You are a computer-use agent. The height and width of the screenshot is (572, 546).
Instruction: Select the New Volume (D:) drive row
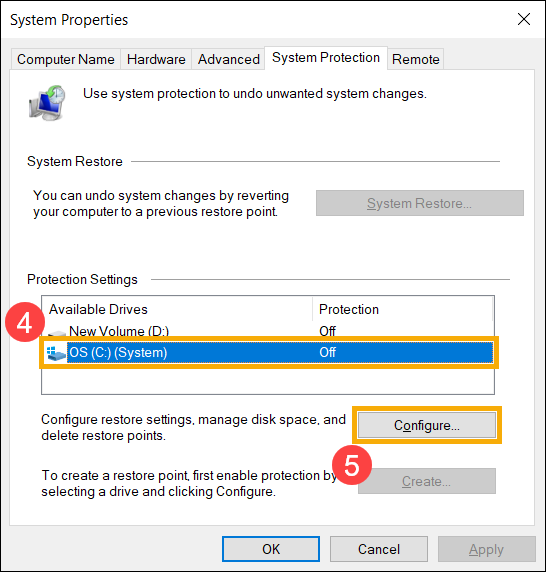tap(269, 331)
